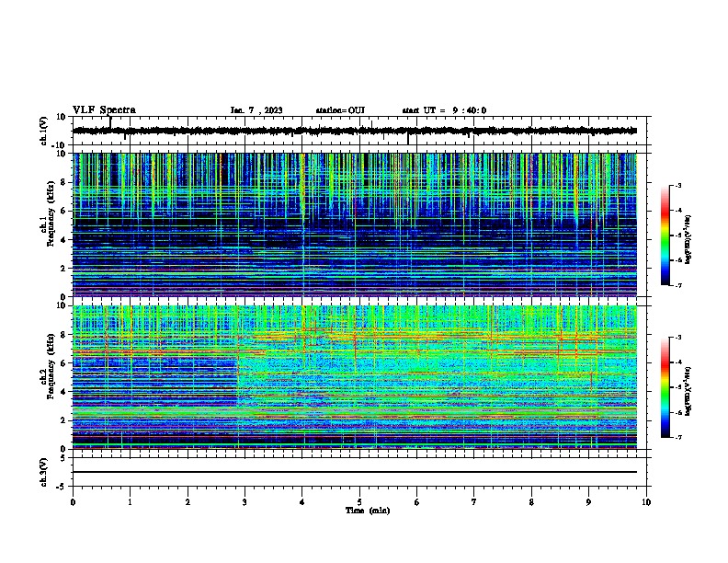The image size is (728, 563).
Task: Click the "ch.1(V)" waveform axis label
Action: coord(43,131)
